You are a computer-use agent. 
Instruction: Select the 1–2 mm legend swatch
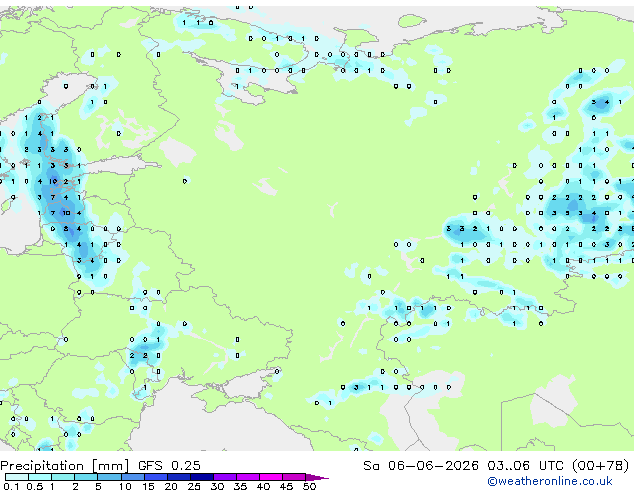pos(63,477)
